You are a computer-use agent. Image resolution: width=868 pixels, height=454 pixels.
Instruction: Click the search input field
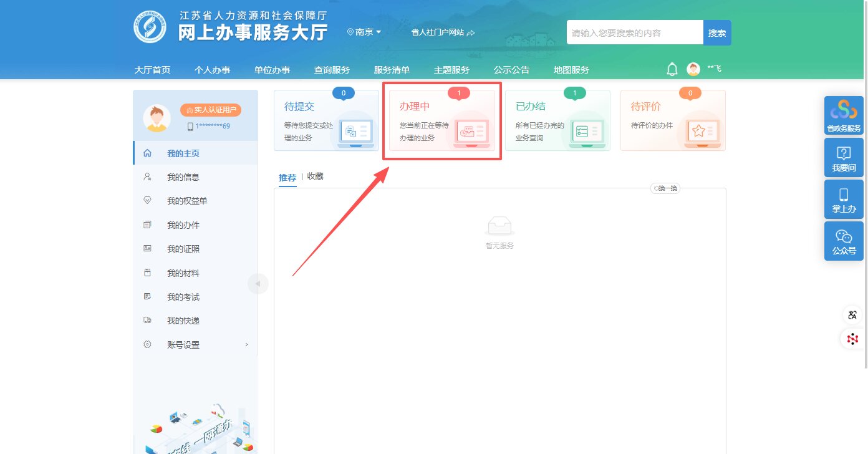634,33
